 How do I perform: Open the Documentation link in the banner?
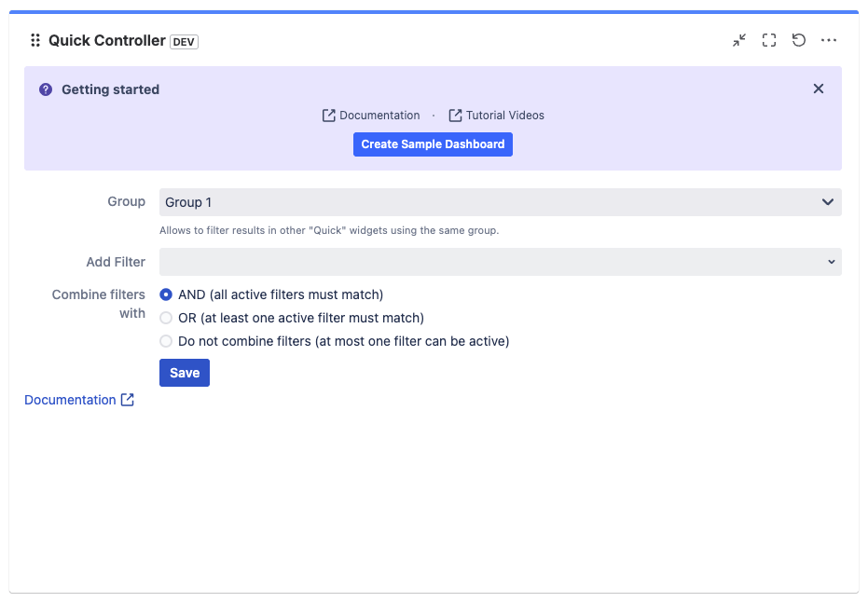click(378, 115)
